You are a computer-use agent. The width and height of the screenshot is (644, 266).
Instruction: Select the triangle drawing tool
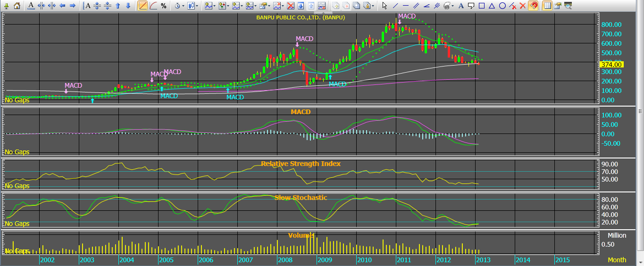coord(492,6)
